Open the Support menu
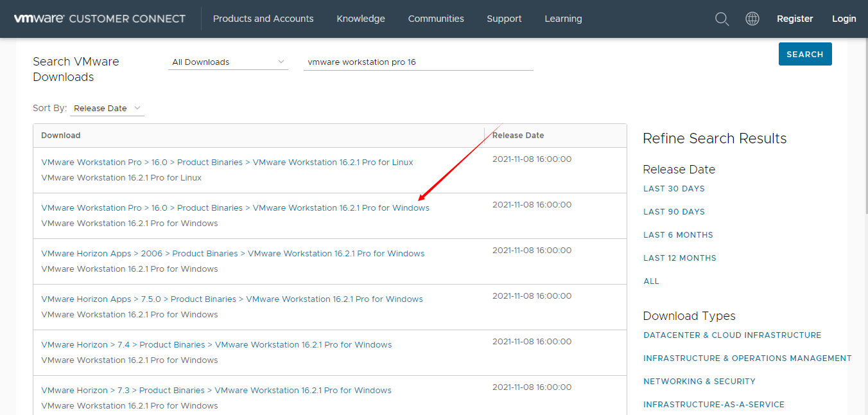Screen dimensions: 868x415 point(504,19)
